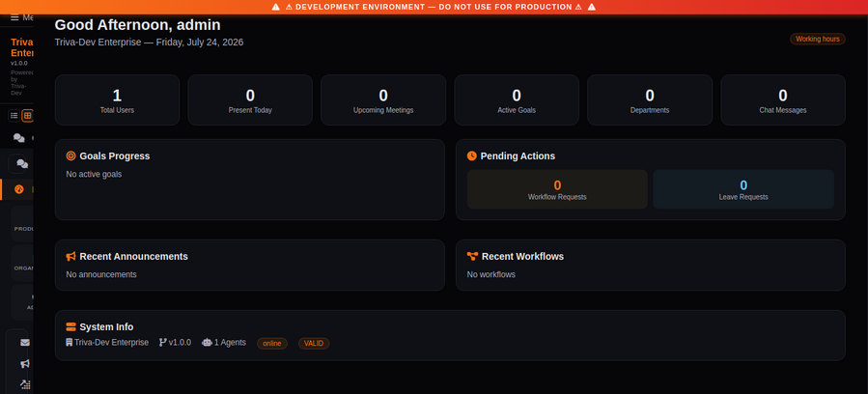This screenshot has height=394, width=868.
Task: Open the hamburger menu icon in the sidebar
Action: 14,17
